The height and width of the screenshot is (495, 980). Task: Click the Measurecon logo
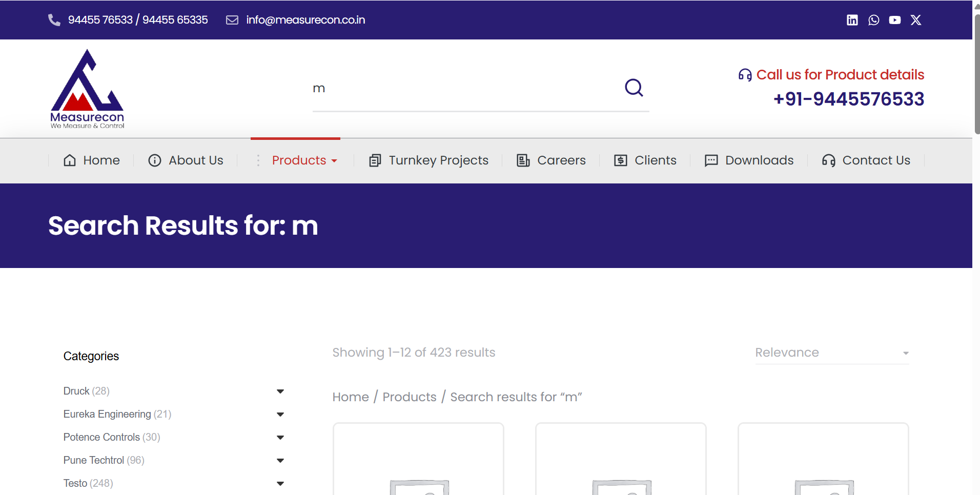(x=87, y=89)
